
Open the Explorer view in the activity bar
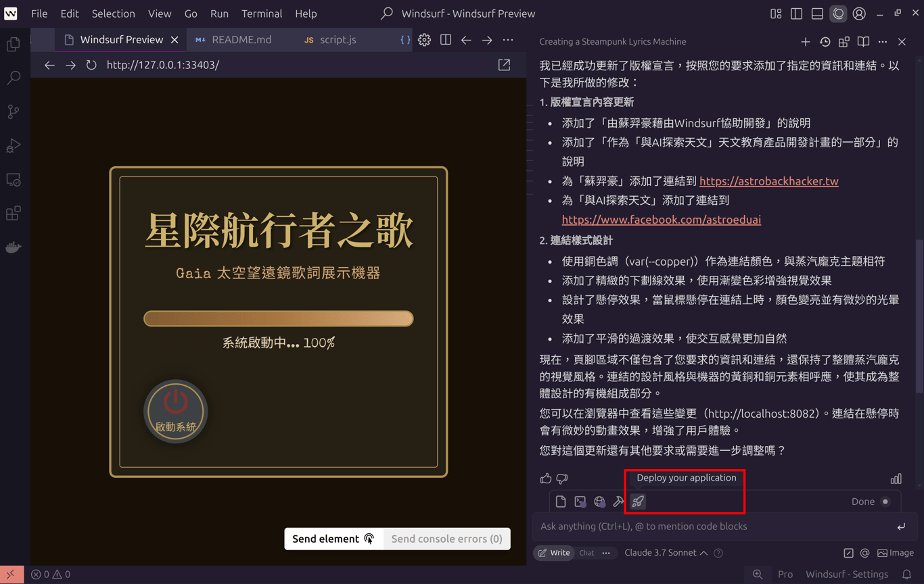(14, 44)
